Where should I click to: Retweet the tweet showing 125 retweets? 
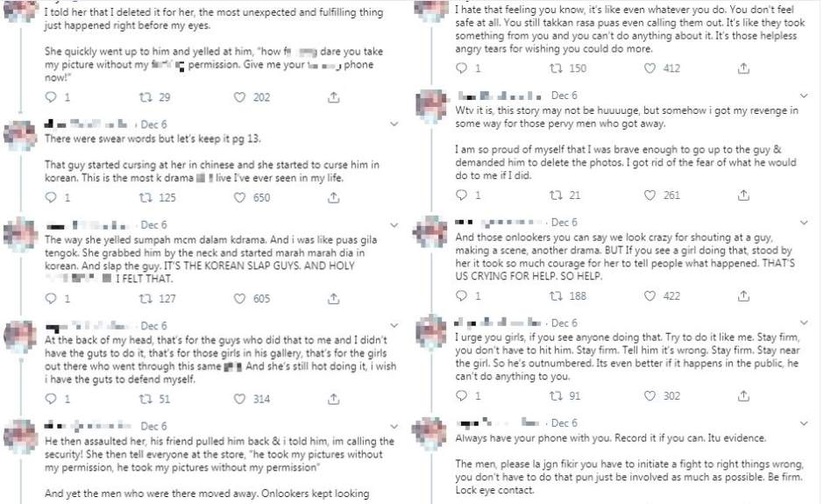pyautogui.click(x=146, y=198)
